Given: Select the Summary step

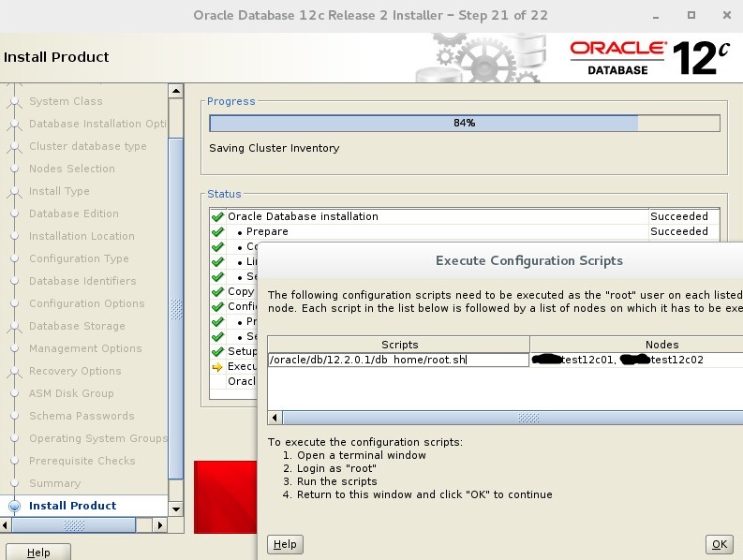Looking at the screenshot, I should click(55, 483).
